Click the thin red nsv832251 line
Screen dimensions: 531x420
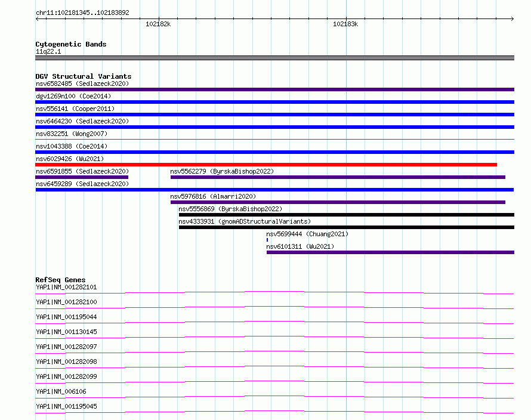(x=274, y=139)
